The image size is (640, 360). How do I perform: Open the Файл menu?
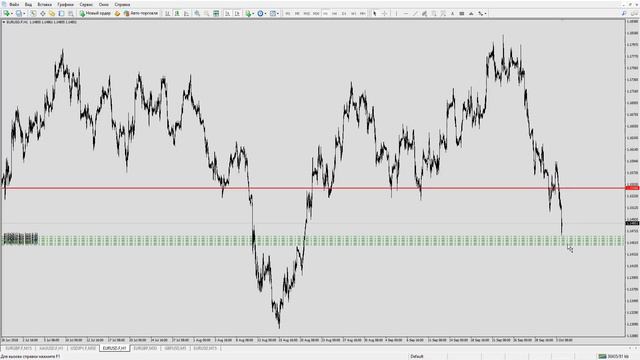14,4
